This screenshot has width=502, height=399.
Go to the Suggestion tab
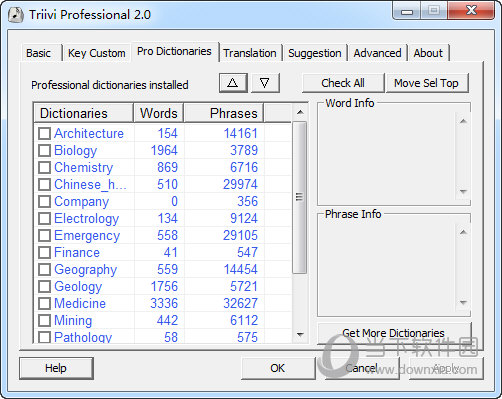click(x=315, y=53)
